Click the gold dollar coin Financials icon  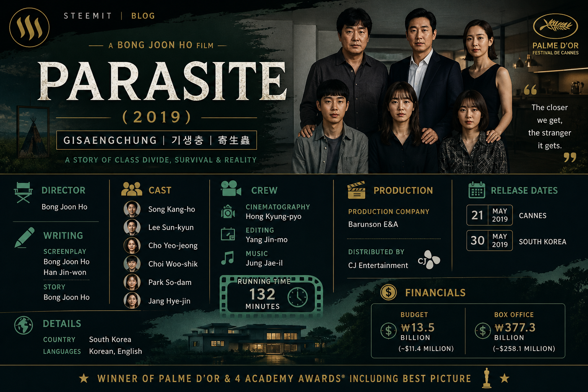(389, 292)
